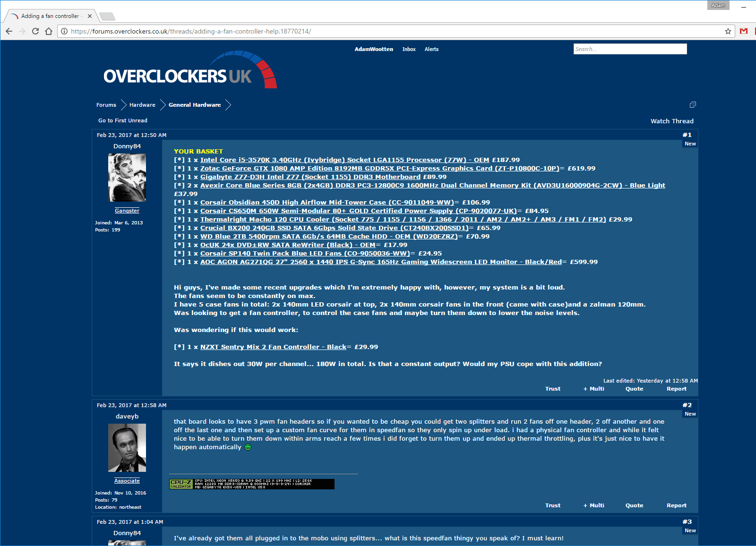The image size is (756, 546).
Task: Open post #2 timestamp Feb 23 12:58 AM
Action: point(132,405)
